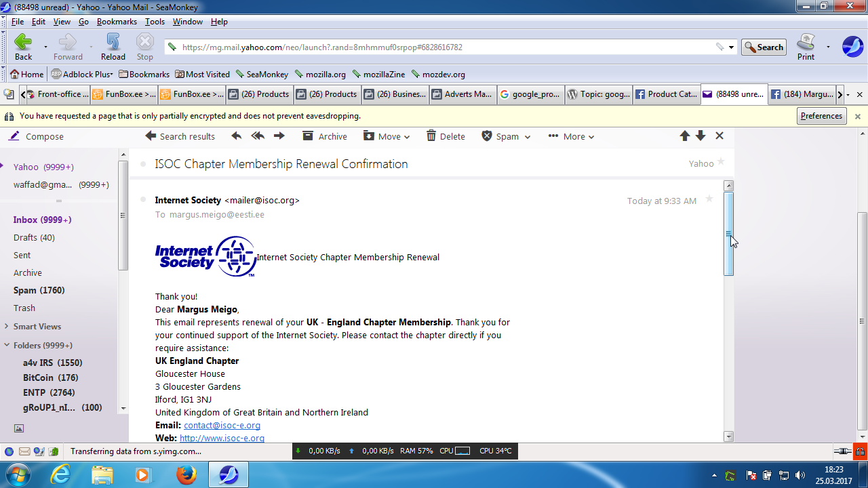This screenshot has width=868, height=488.
Task: Go back to Search results
Action: (x=180, y=136)
